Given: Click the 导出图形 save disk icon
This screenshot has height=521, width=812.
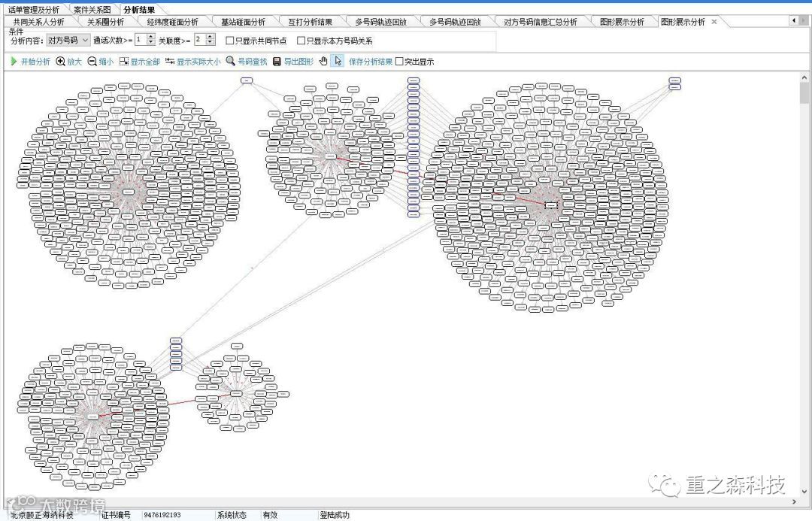Looking at the screenshot, I should 277,62.
